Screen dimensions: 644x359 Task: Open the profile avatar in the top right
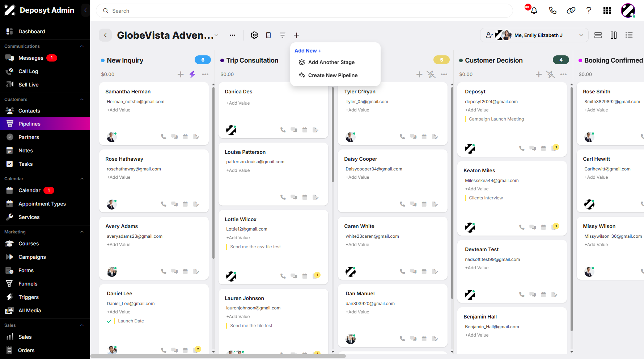pos(628,10)
